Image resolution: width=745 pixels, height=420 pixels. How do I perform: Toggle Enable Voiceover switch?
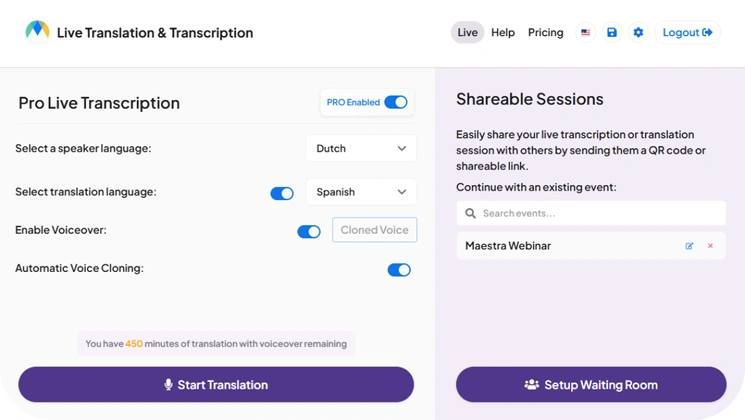coord(309,231)
